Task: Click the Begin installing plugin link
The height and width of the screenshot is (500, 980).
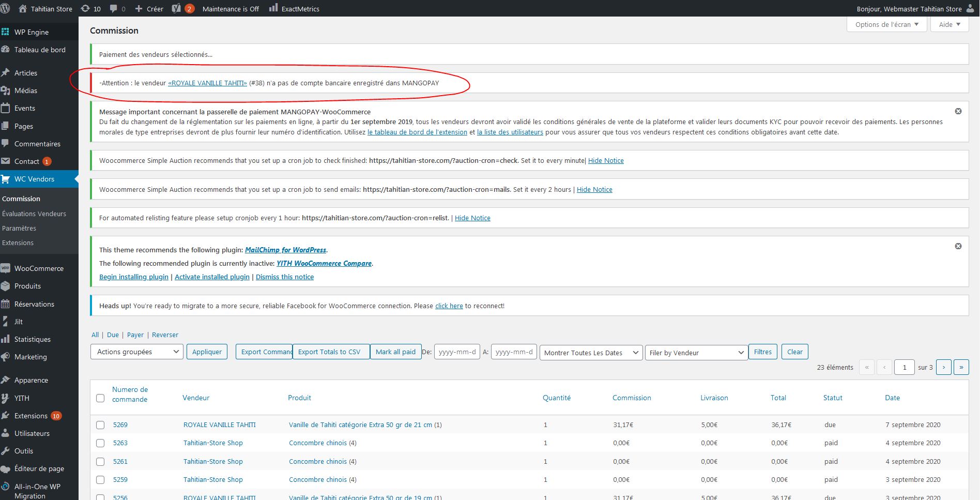Action: tap(134, 277)
